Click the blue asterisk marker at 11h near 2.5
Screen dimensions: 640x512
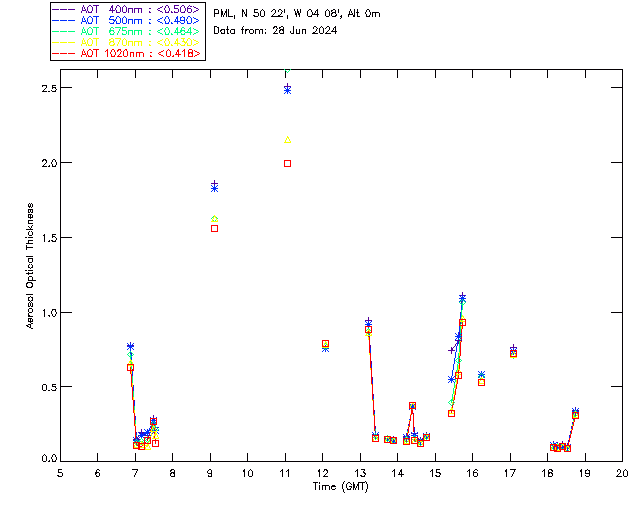point(287,91)
